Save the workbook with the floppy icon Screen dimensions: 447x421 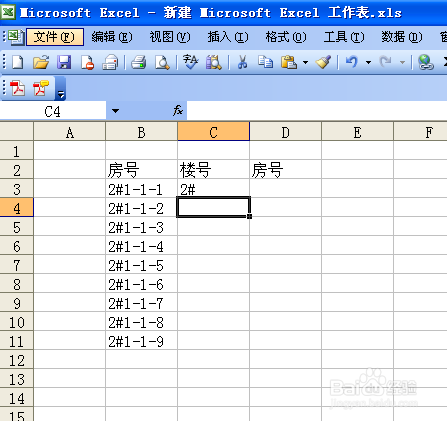pyautogui.click(x=64, y=62)
